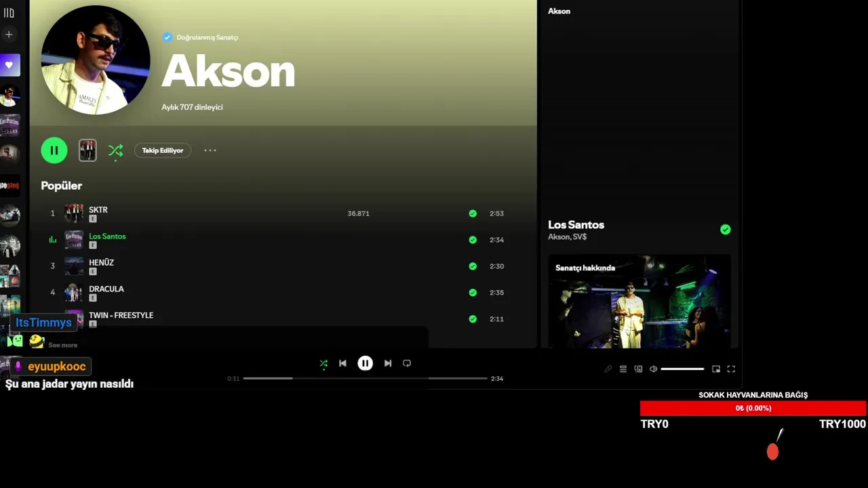Open the miniplayer icon
This screenshot has width=868, height=488.
(x=716, y=369)
